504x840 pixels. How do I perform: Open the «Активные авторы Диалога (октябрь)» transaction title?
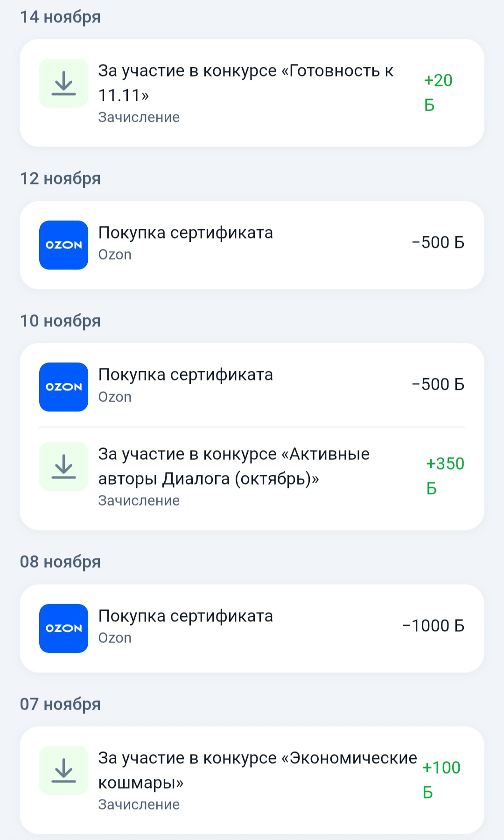click(233, 466)
